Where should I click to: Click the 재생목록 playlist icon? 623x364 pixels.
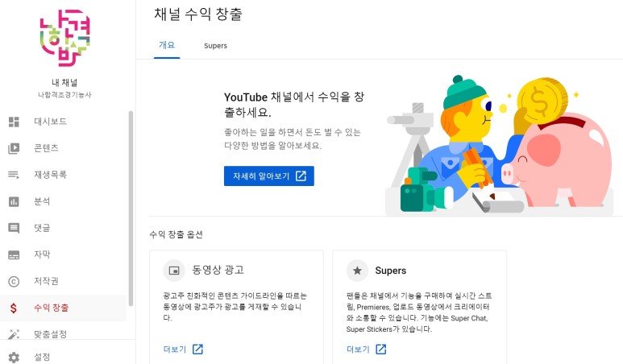(14, 175)
